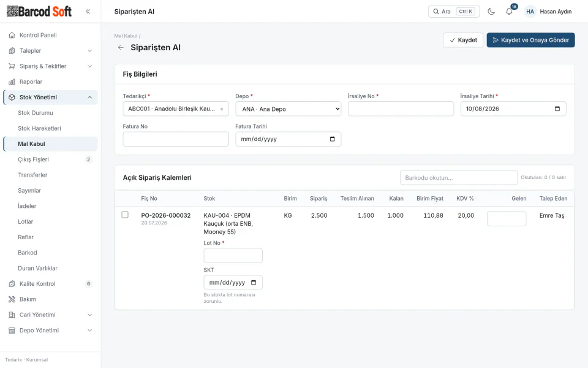Click the Lot No input field

click(233, 255)
